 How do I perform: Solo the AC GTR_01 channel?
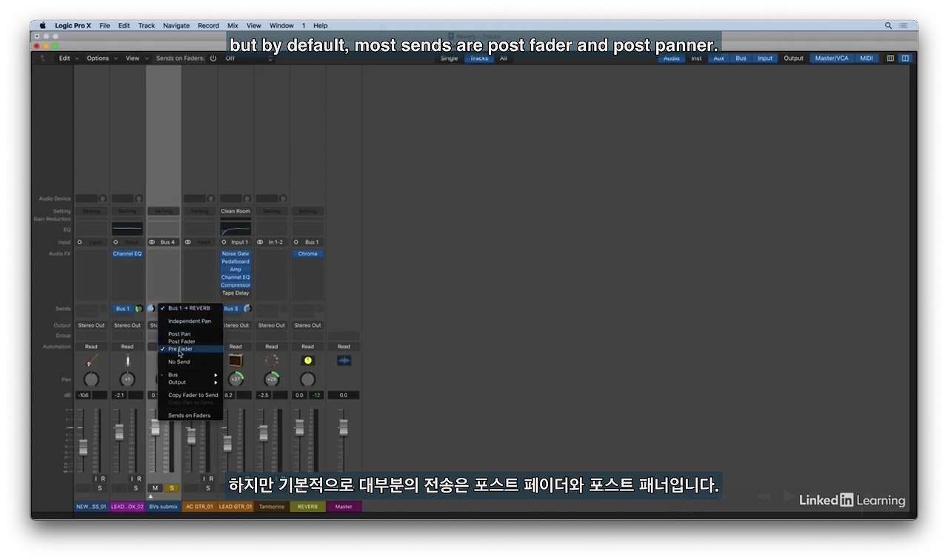tap(207, 488)
